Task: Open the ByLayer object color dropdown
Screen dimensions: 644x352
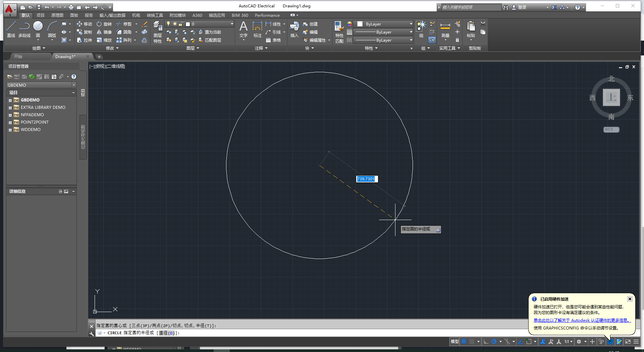Action: click(x=411, y=24)
